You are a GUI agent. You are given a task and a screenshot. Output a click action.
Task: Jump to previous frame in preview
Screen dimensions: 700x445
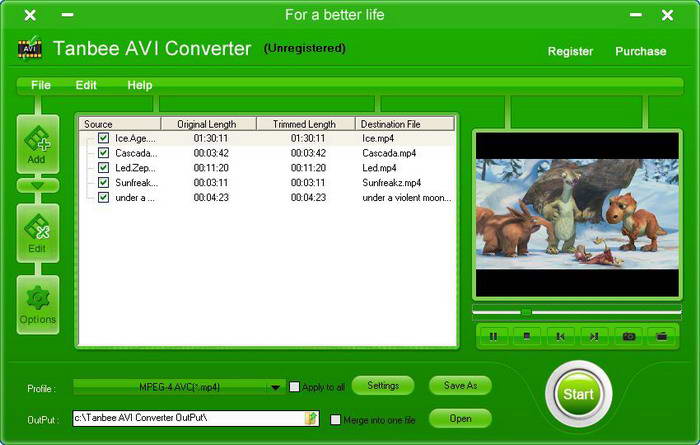pyautogui.click(x=560, y=336)
